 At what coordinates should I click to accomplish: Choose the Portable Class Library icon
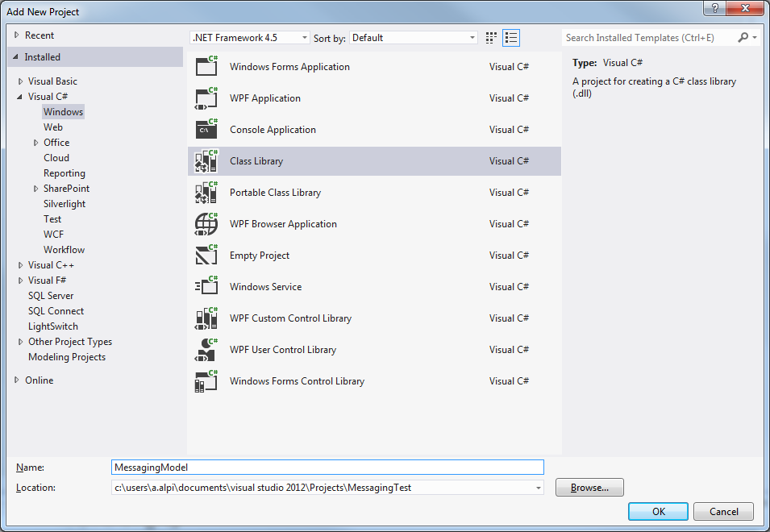click(206, 193)
